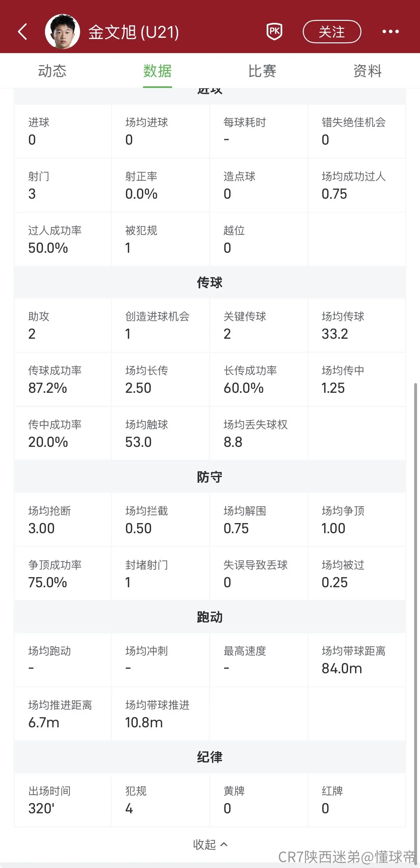Open the PK shield comparison icon
420x868 pixels.
[274, 32]
